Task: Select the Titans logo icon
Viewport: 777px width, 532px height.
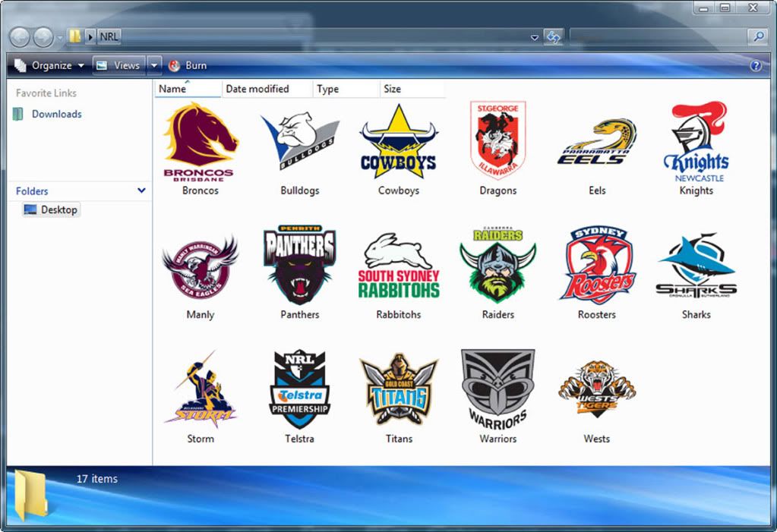Action: 399,389
